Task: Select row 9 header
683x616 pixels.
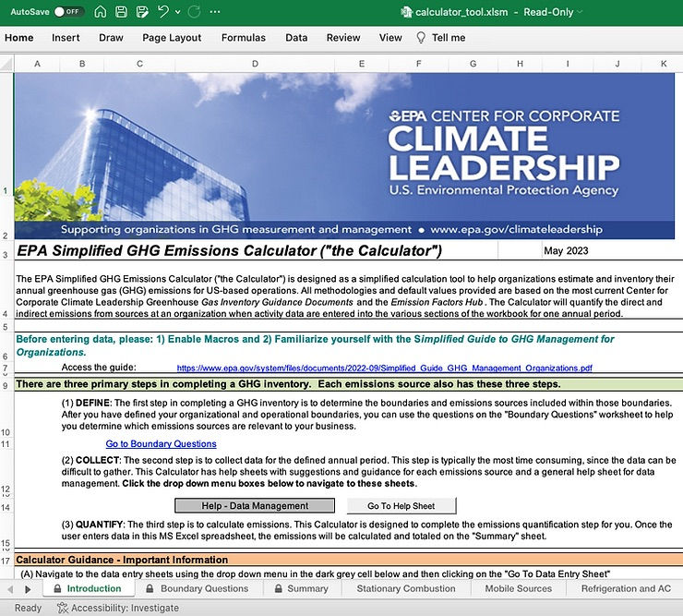Action: [6, 385]
